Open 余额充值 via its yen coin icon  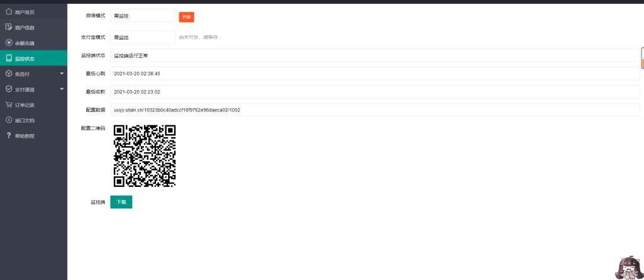(9, 43)
